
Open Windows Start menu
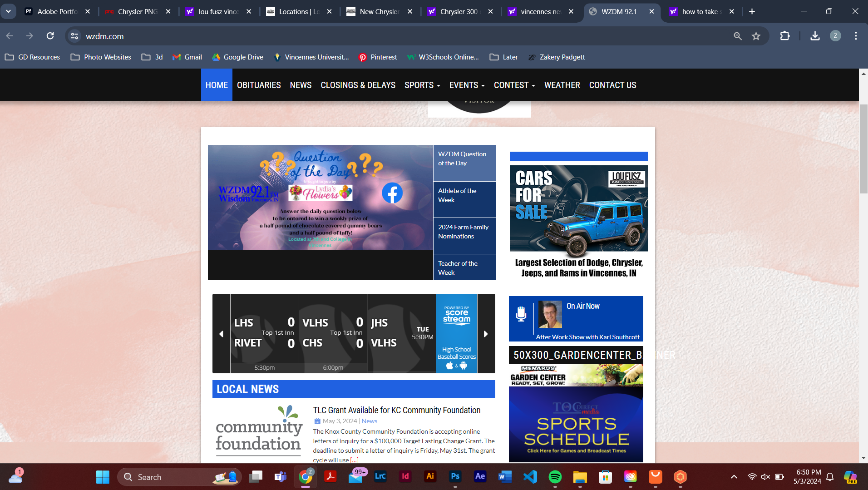coord(103,477)
